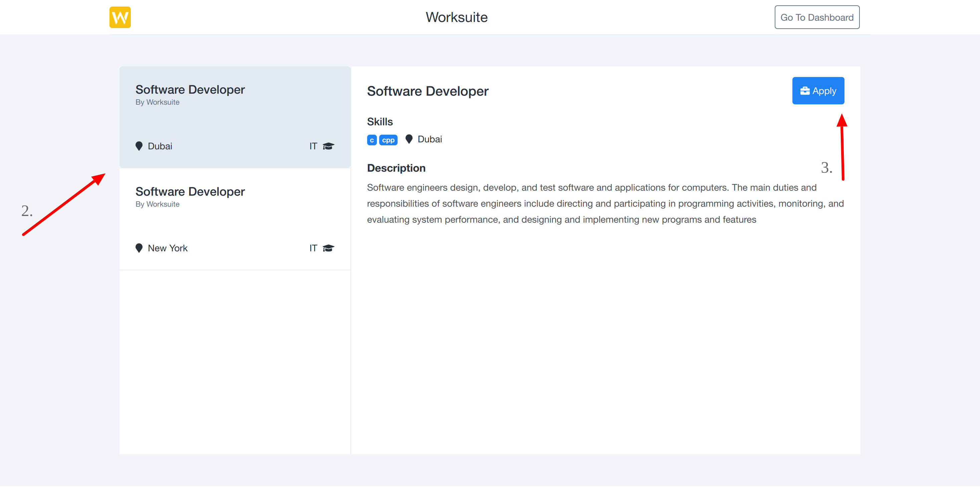Click the Software Developer heading in details panel

(x=427, y=91)
